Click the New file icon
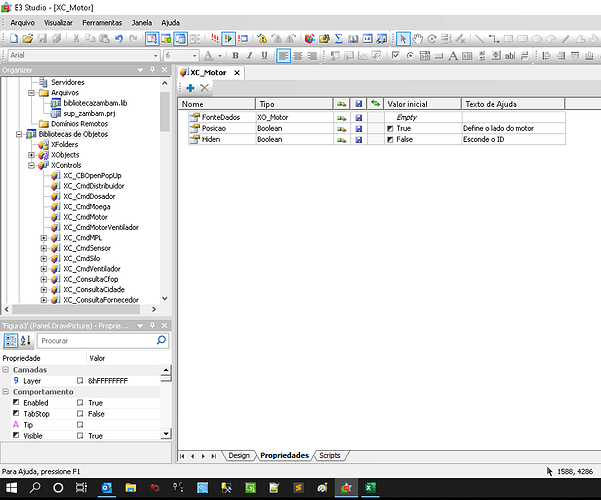This screenshot has height=500, width=601. [14, 38]
